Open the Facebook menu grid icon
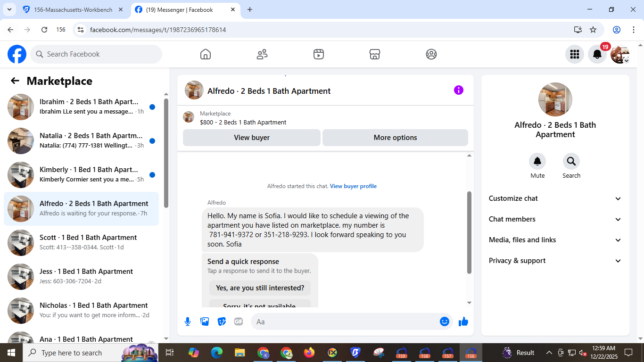Viewport: 644px width, 362px height. (574, 54)
